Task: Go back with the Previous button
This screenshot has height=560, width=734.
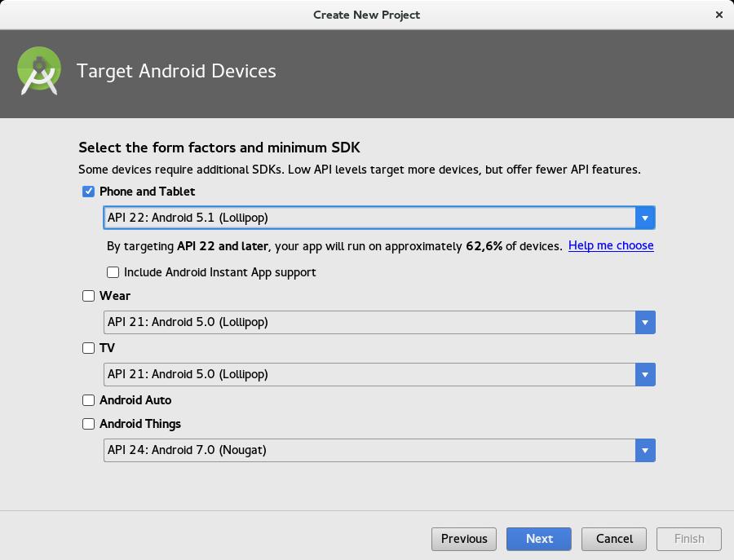Action: click(x=464, y=539)
